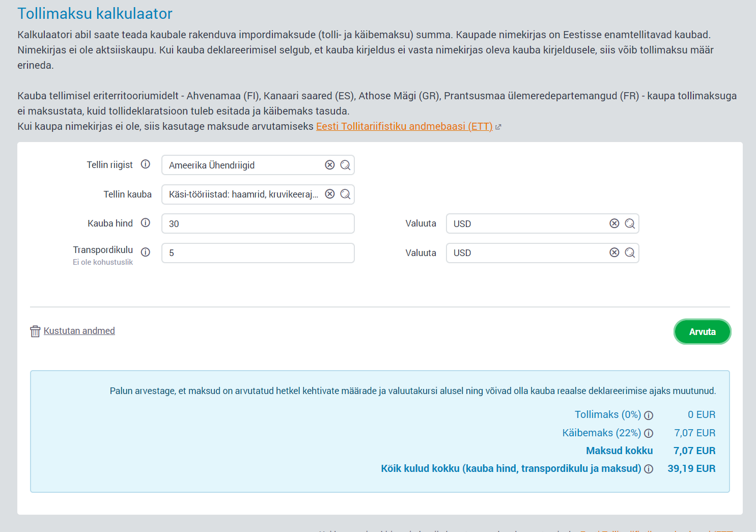The height and width of the screenshot is (532, 756).
Task: Clear USD currency for goods price
Action: coord(614,223)
